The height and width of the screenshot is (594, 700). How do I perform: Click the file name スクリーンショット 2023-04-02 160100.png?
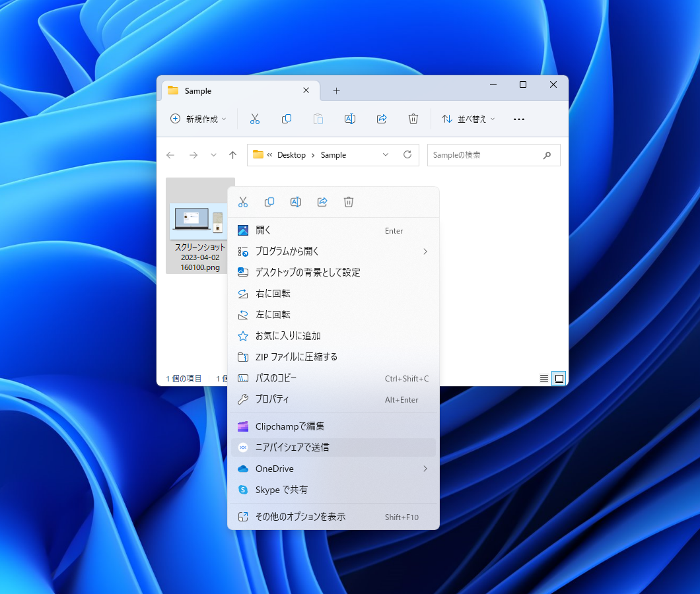pyautogui.click(x=200, y=257)
